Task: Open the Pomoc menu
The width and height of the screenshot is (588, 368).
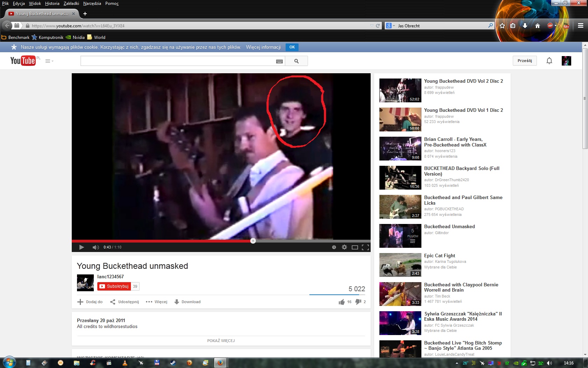Action: pyautogui.click(x=112, y=4)
